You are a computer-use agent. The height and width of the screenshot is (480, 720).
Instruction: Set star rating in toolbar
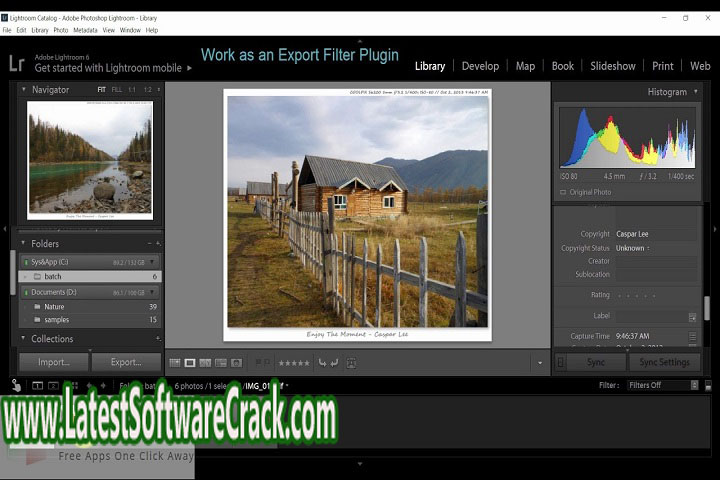click(x=294, y=363)
